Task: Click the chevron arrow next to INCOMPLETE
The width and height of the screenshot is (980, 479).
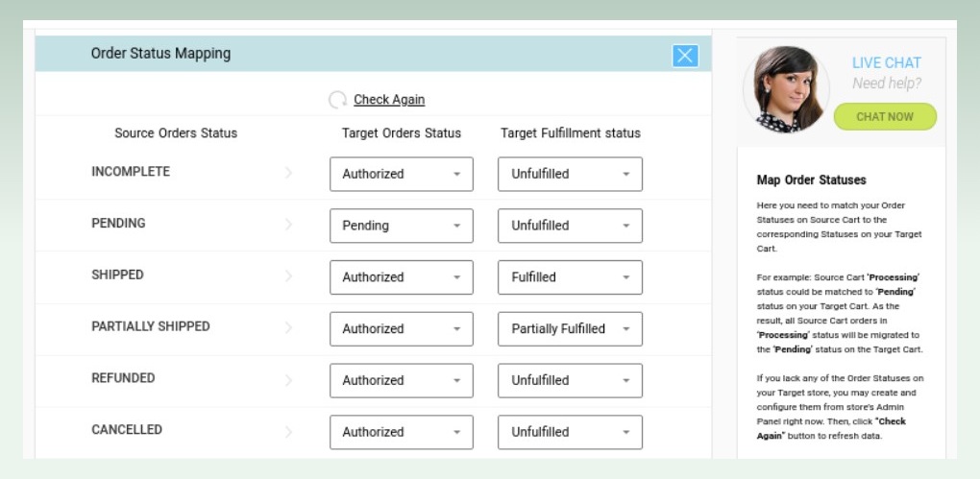Action: coord(288,173)
